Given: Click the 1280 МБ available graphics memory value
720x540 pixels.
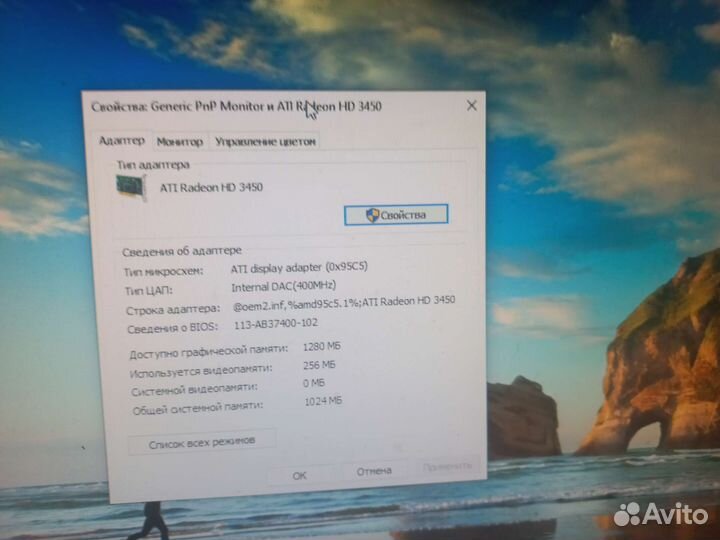Looking at the screenshot, I should (322, 347).
